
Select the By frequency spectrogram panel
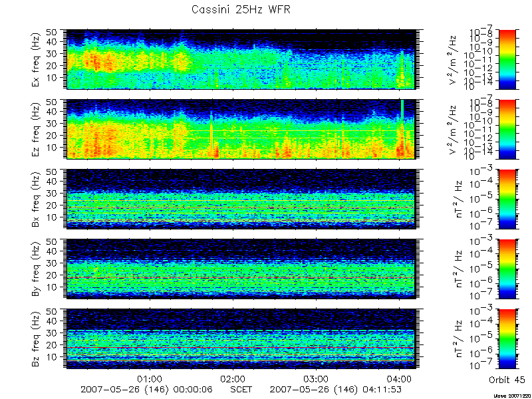pyautogui.click(x=241, y=269)
